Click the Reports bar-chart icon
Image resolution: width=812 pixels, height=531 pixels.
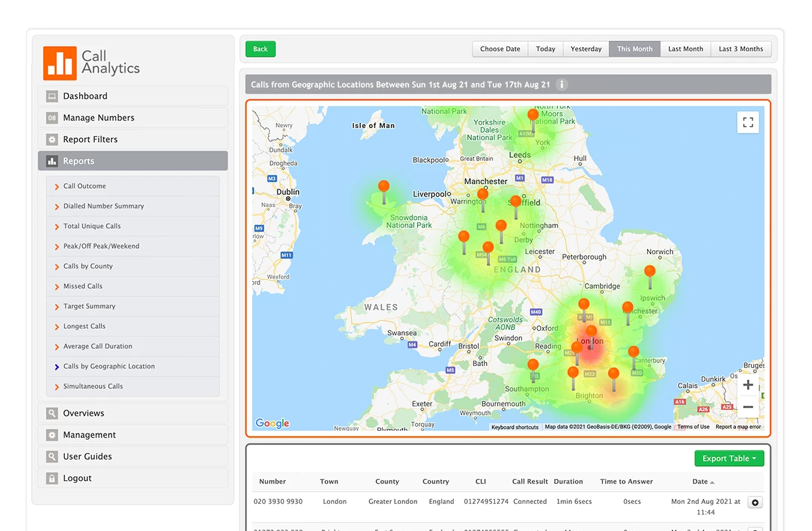[52, 160]
